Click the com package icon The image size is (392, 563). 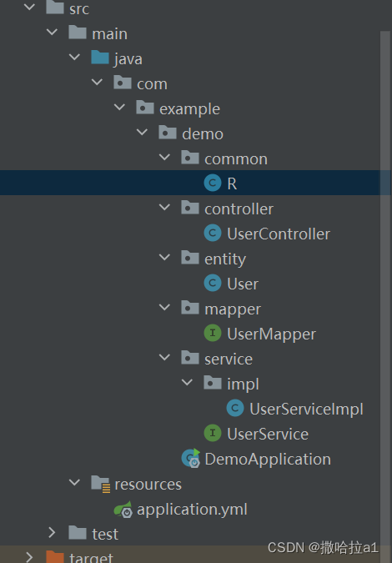123,83
